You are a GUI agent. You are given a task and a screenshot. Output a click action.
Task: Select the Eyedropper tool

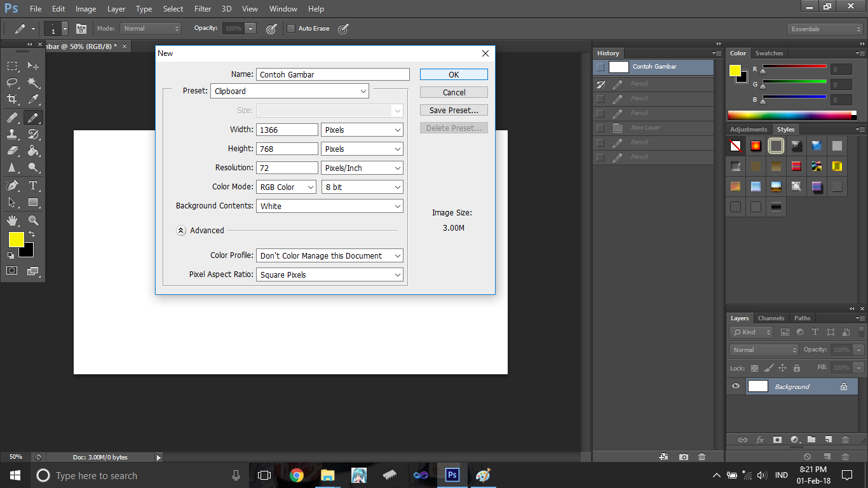click(33, 100)
